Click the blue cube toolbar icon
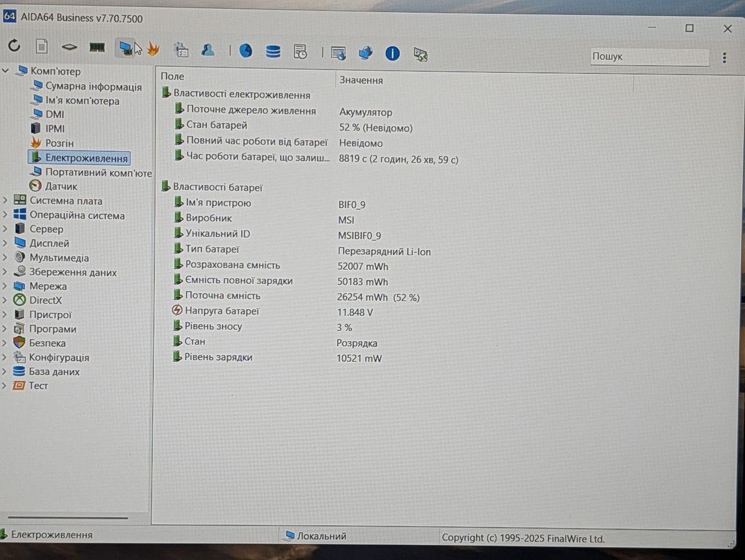This screenshot has width=745, height=560. (366, 53)
